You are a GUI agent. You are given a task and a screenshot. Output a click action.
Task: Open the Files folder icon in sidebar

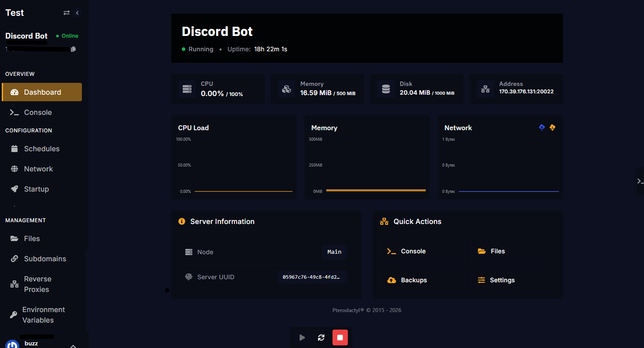14,238
